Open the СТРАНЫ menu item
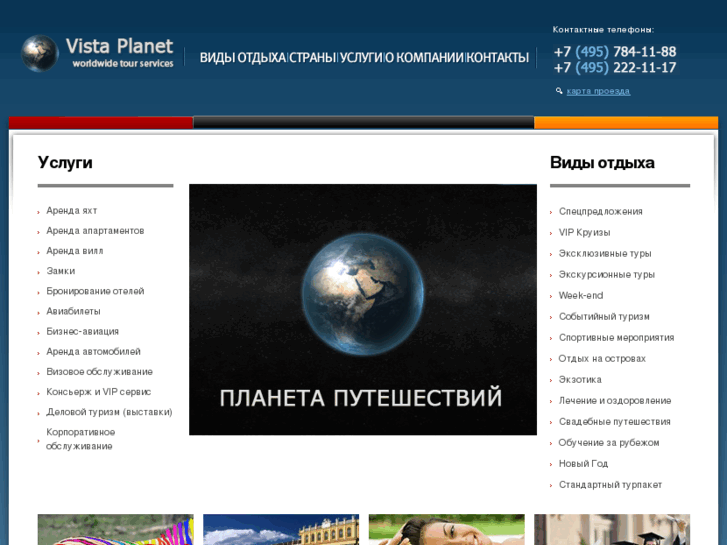 [312, 58]
